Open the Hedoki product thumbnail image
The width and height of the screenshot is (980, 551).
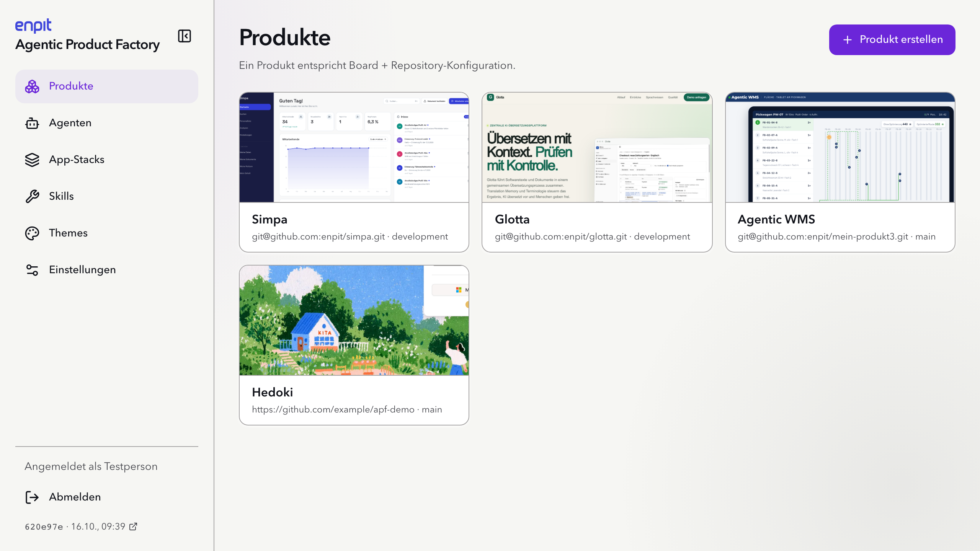354,320
